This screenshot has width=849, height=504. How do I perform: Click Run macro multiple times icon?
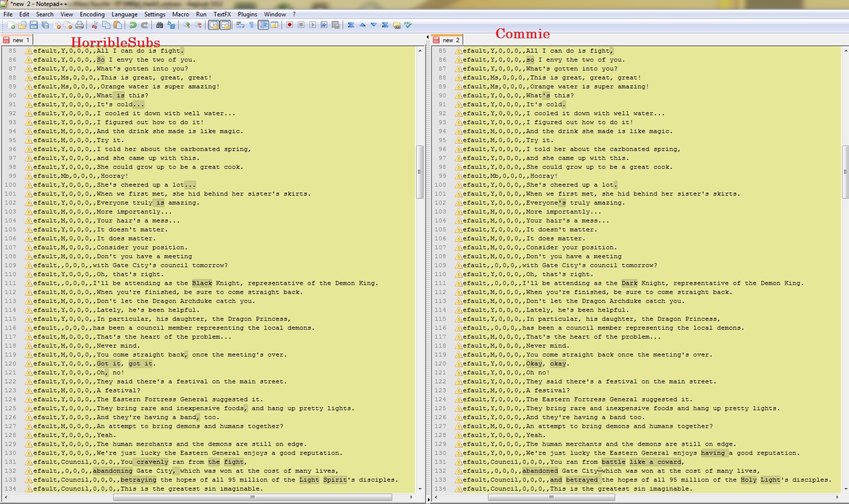click(x=324, y=25)
